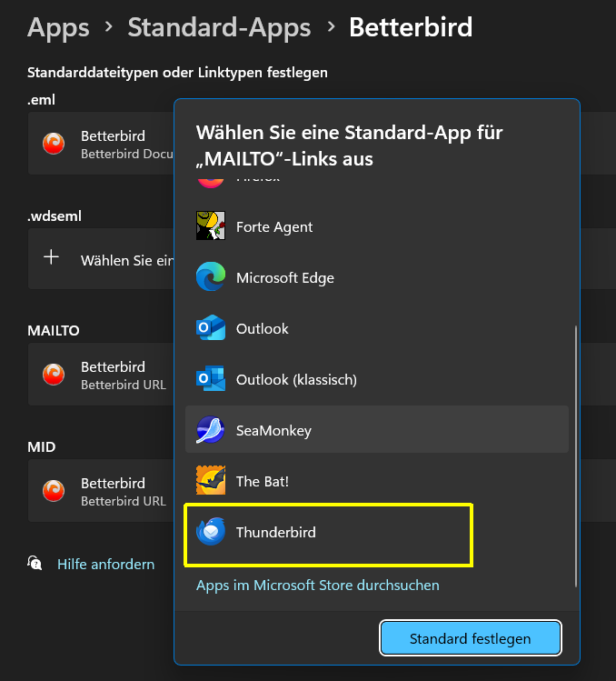Click the plus icon under .wdseml
The height and width of the screenshot is (681, 616).
click(52, 258)
